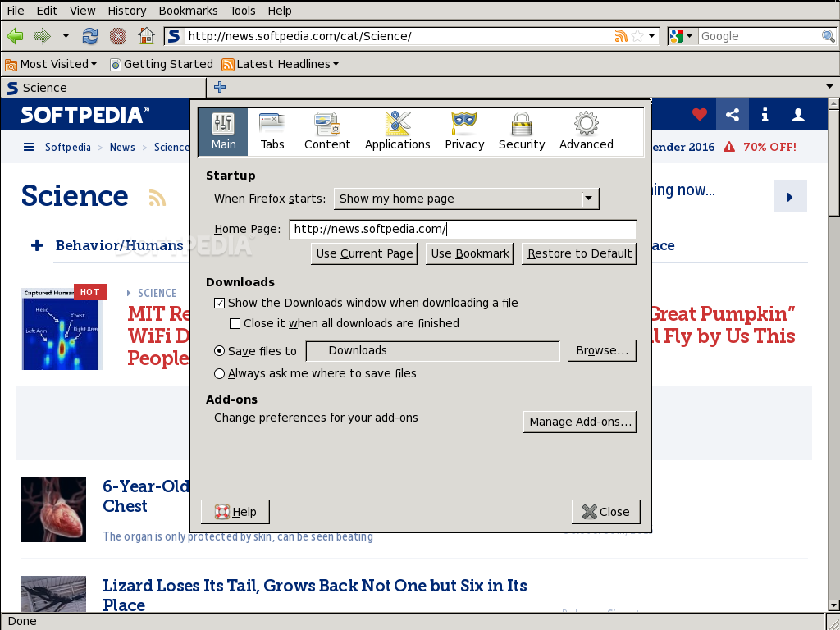Click the Browse button
Image resolution: width=840 pixels, height=630 pixels.
pos(602,351)
